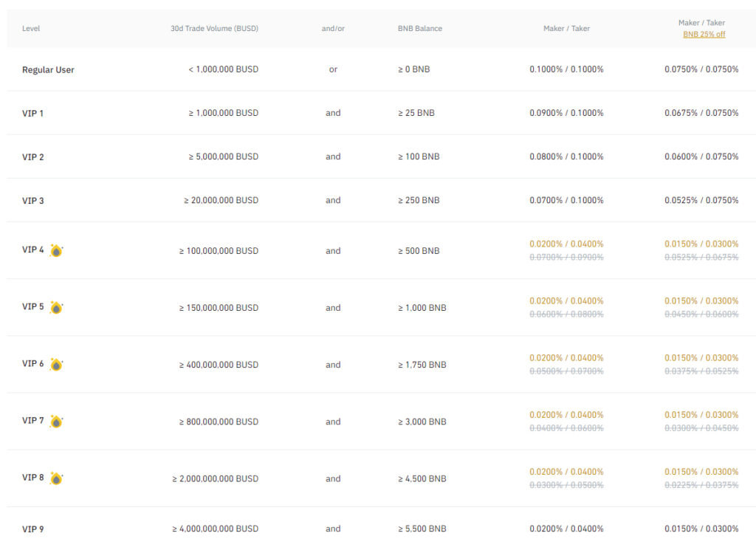
Task: Click the ≥ 100,000,000 BUSD volume cell
Action: [219, 251]
